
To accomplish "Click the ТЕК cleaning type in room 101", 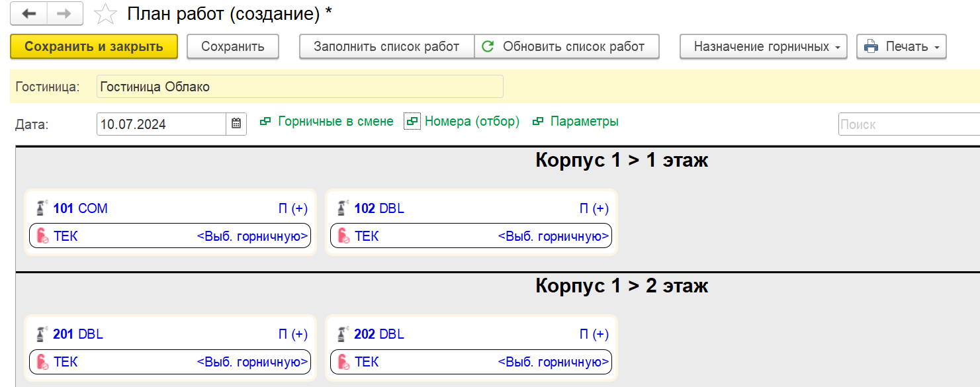I will (66, 236).
